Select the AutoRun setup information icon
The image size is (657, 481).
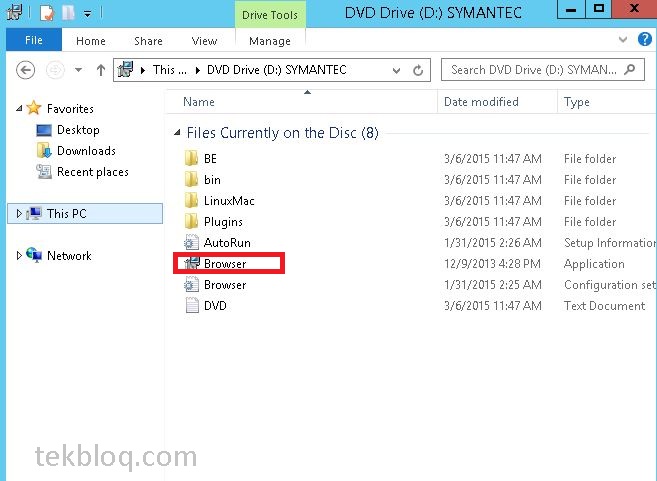[x=191, y=243]
